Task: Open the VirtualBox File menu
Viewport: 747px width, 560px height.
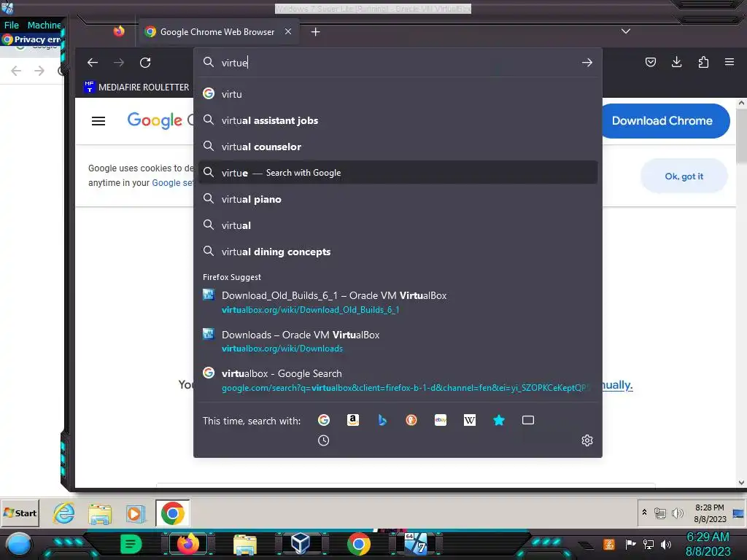Action: click(12, 26)
